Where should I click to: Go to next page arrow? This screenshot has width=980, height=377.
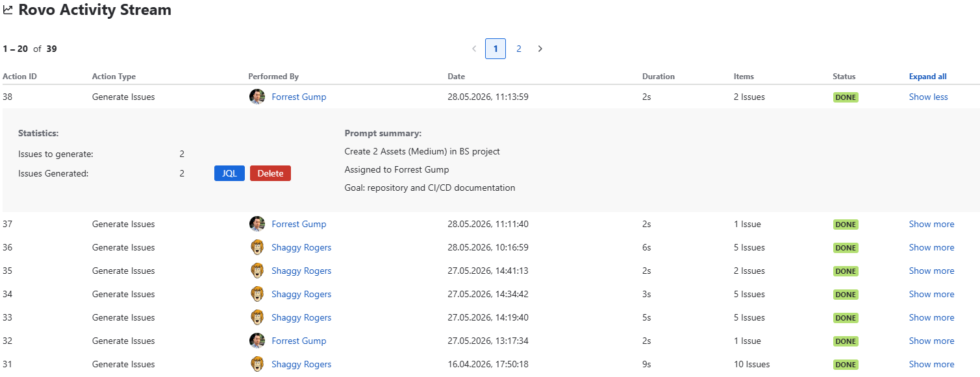coord(540,49)
